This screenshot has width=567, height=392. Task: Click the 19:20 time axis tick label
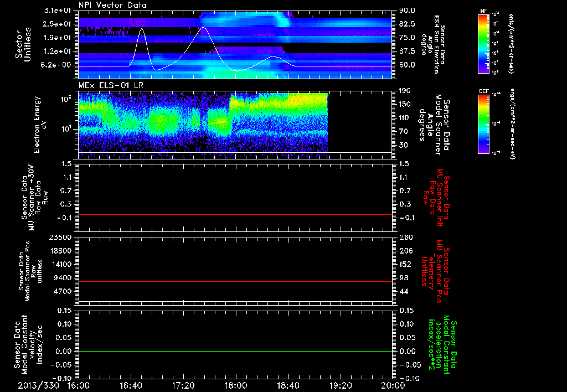(341, 385)
